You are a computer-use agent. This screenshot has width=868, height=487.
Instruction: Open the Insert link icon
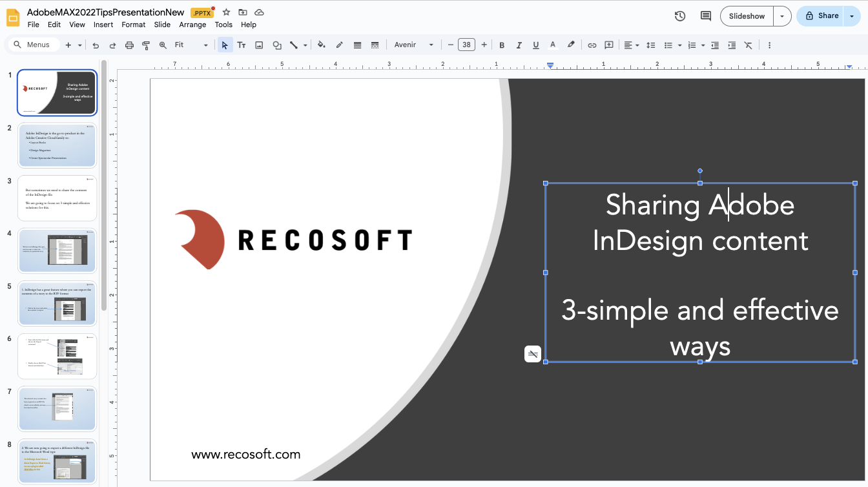[592, 45]
